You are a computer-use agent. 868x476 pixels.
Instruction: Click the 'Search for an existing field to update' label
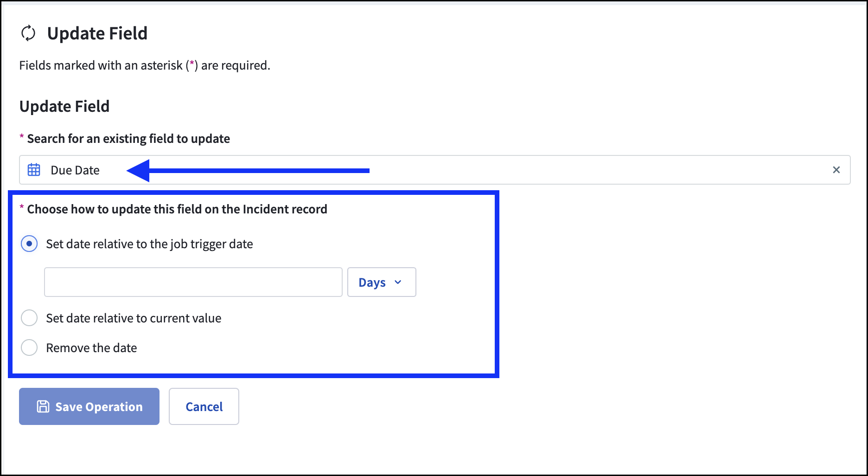(128, 139)
